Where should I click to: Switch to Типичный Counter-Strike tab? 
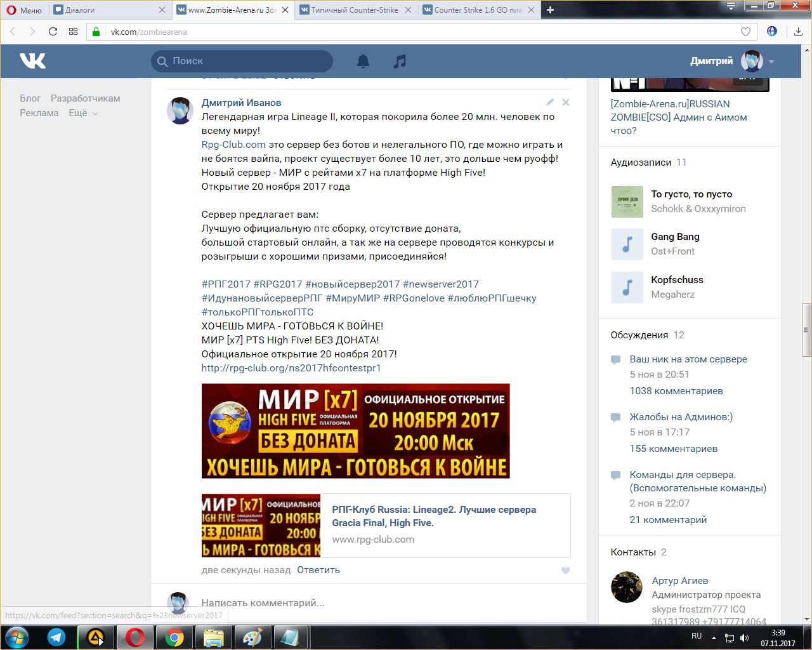pos(355,10)
